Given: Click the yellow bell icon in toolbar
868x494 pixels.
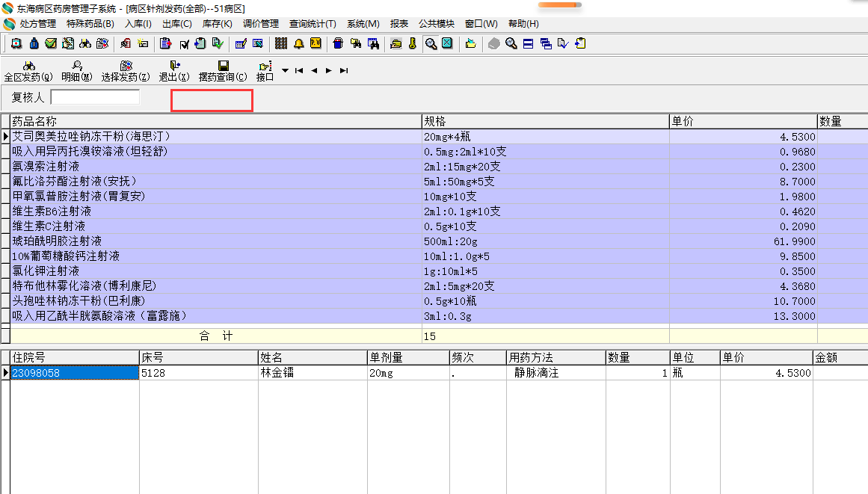Looking at the screenshot, I should [x=298, y=43].
